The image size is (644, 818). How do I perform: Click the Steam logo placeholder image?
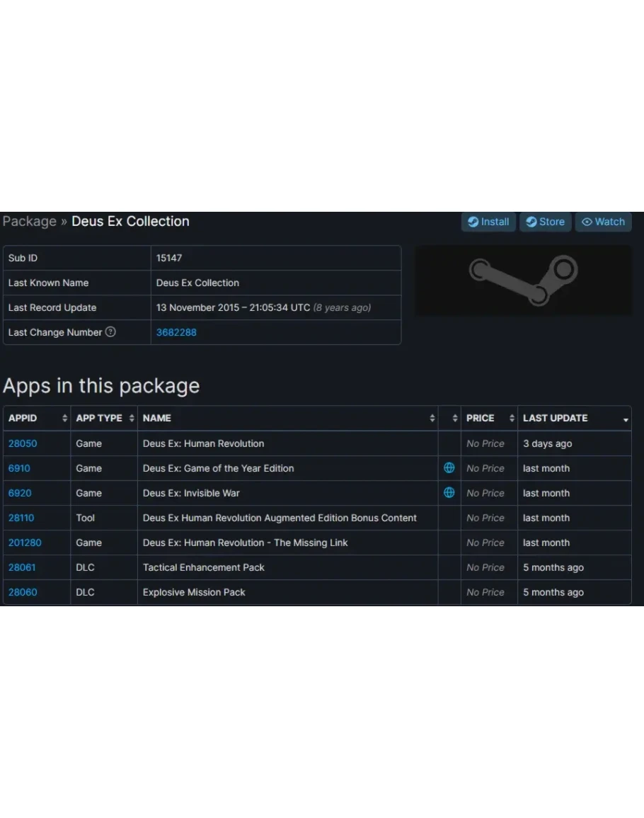[523, 280]
